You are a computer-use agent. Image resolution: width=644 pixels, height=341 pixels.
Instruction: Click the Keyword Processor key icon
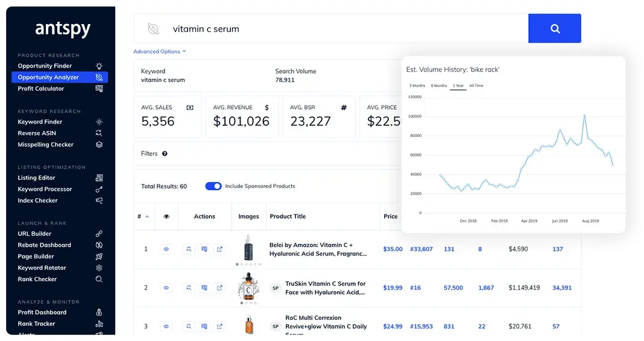pyautogui.click(x=99, y=189)
